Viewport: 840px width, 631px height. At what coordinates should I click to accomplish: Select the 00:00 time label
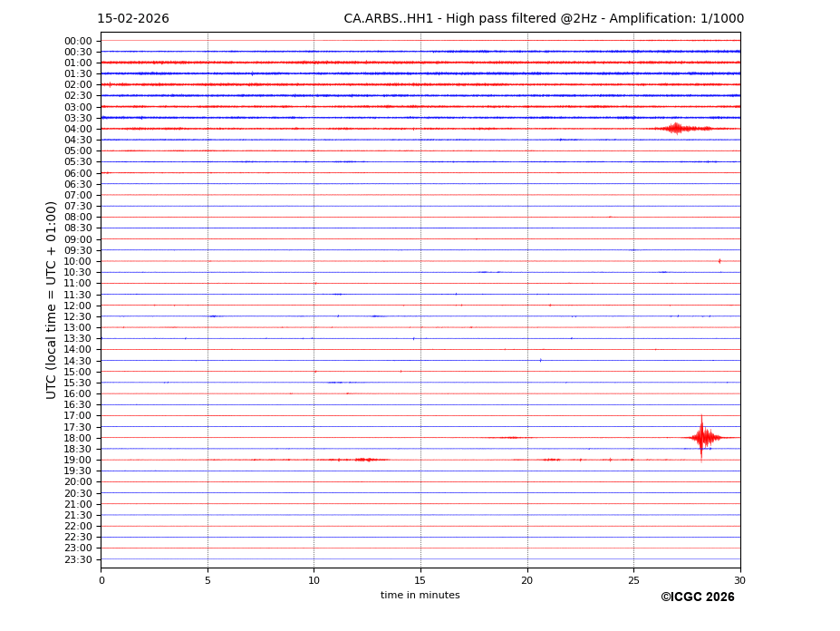tap(78, 41)
